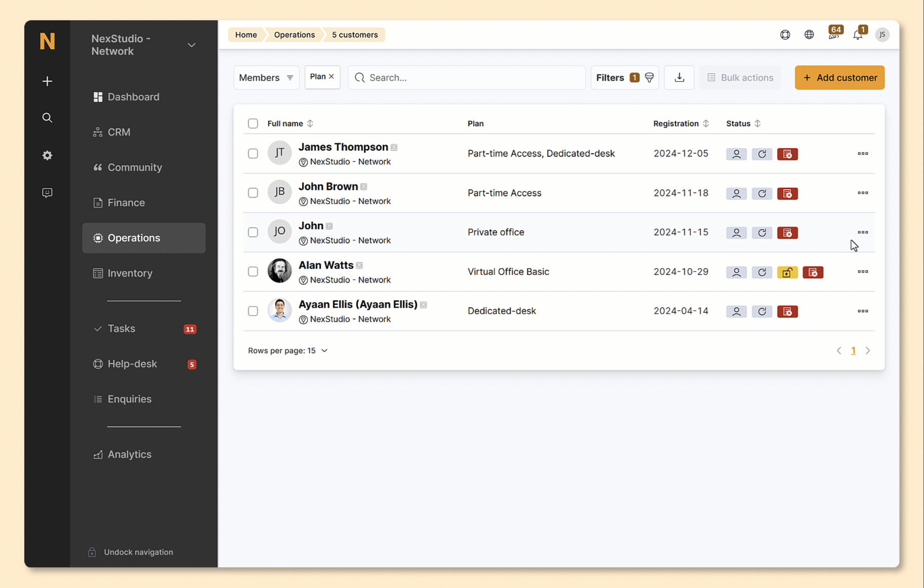The image size is (924, 588).
Task: Open settings gear in left rail
Action: click(x=47, y=156)
